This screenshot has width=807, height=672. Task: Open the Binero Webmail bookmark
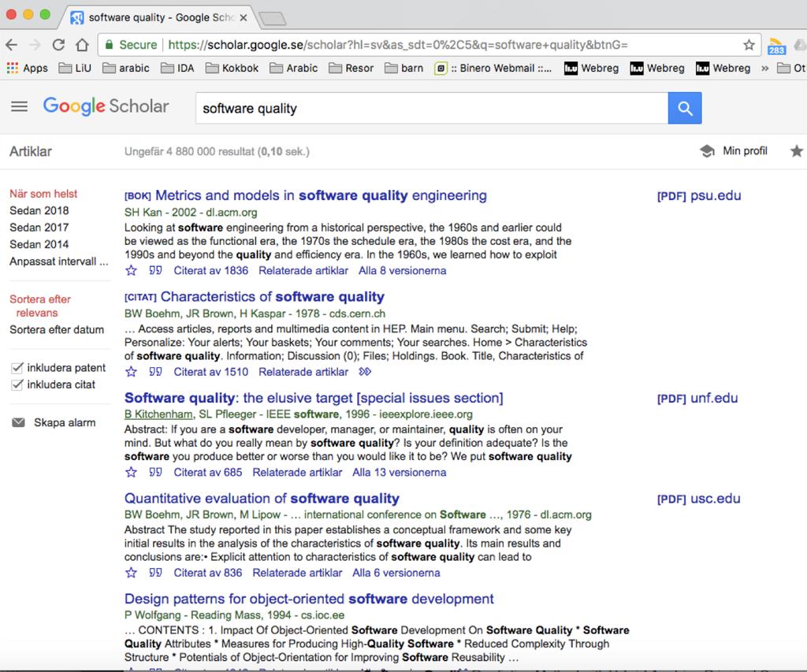click(x=493, y=68)
